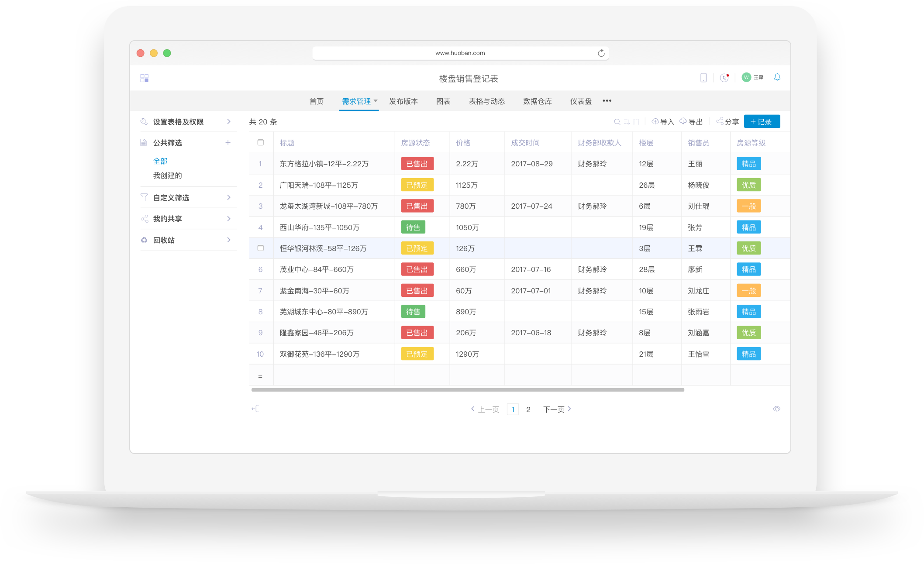Open search in the records toolbar
Viewport: 924px width, 564px height.
pyautogui.click(x=617, y=122)
